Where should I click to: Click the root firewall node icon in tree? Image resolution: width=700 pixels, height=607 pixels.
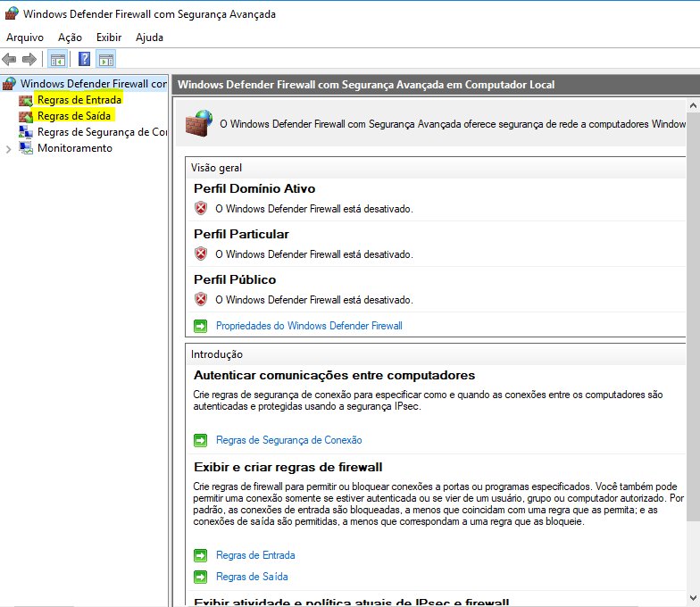[x=9, y=84]
